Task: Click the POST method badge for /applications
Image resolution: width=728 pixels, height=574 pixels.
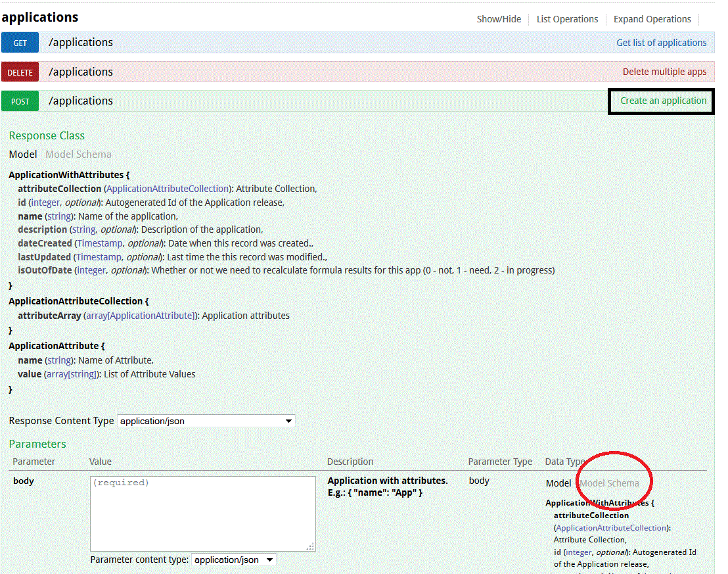Action: click(x=20, y=101)
